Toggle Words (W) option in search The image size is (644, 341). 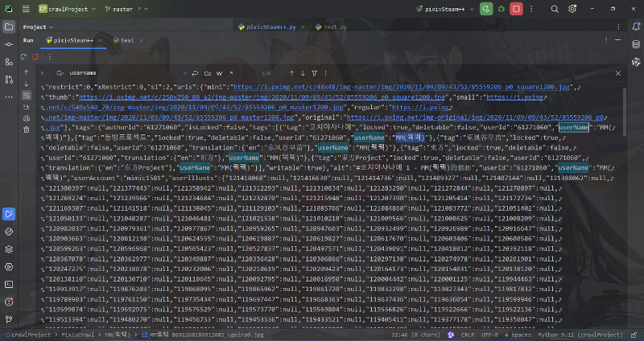(x=219, y=72)
